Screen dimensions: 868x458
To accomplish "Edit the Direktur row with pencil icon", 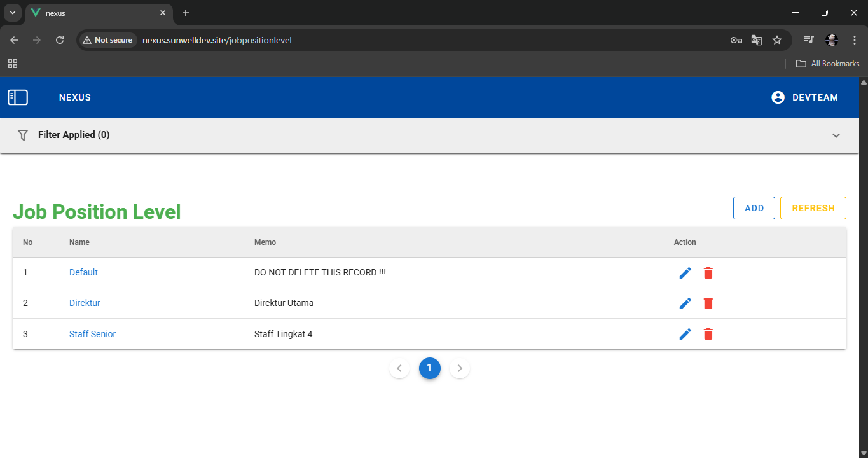I will tap(685, 303).
